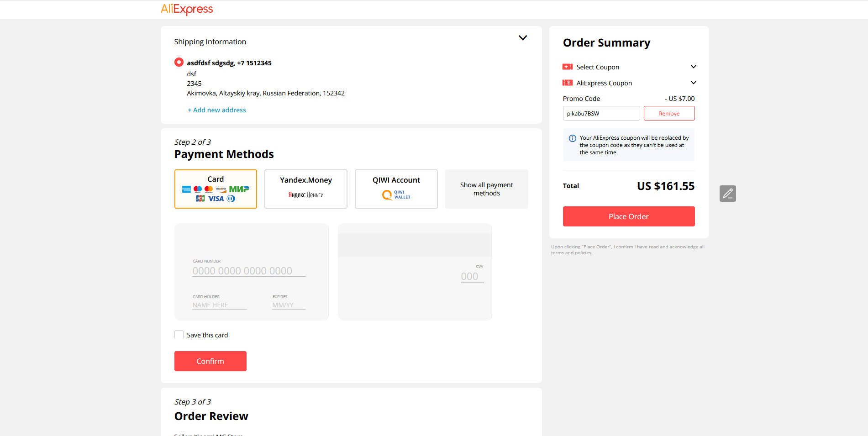Click the promo code input field
This screenshot has width=868, height=436.
tap(601, 113)
